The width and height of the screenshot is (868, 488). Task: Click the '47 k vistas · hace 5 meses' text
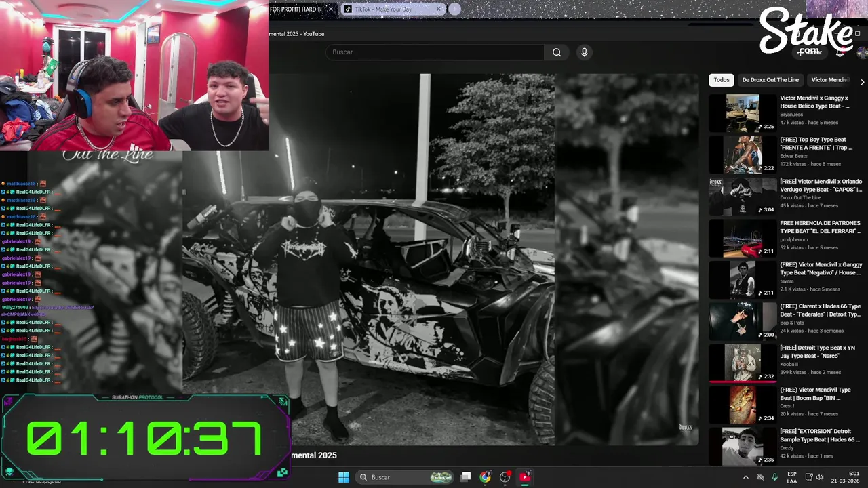(809, 123)
